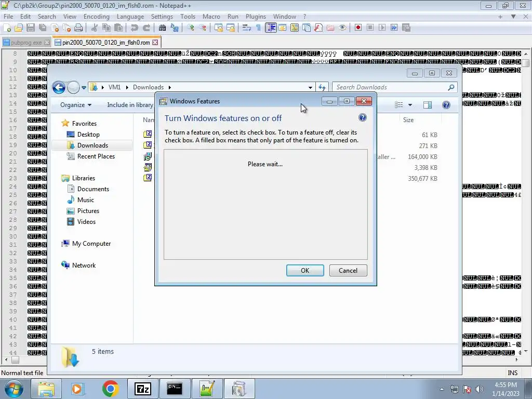Toggle Folder as Workspace toolbar icon

[330, 28]
